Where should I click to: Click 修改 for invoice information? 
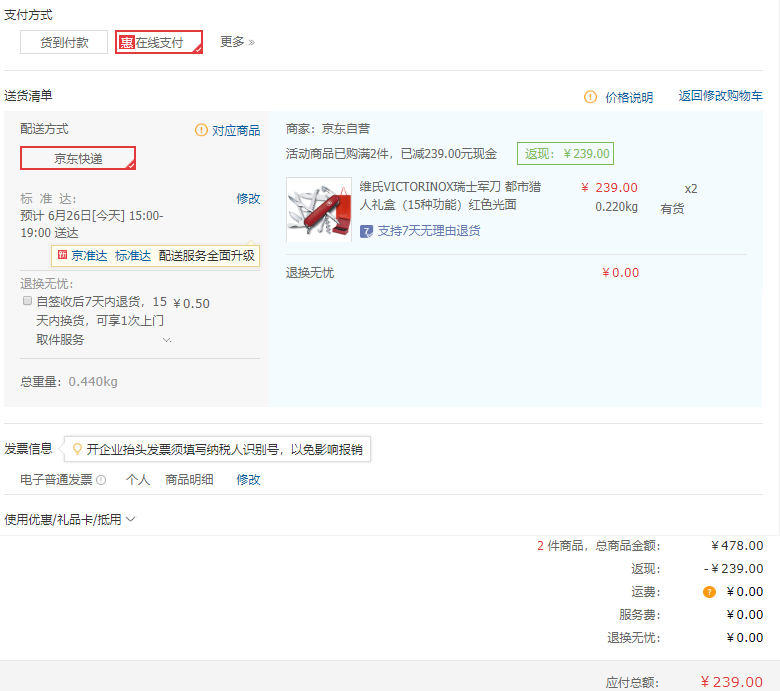pyautogui.click(x=248, y=480)
